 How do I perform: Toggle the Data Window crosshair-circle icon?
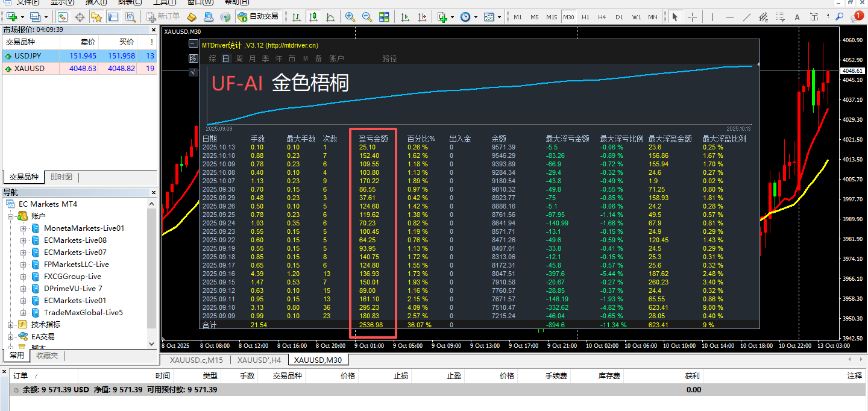[80, 17]
